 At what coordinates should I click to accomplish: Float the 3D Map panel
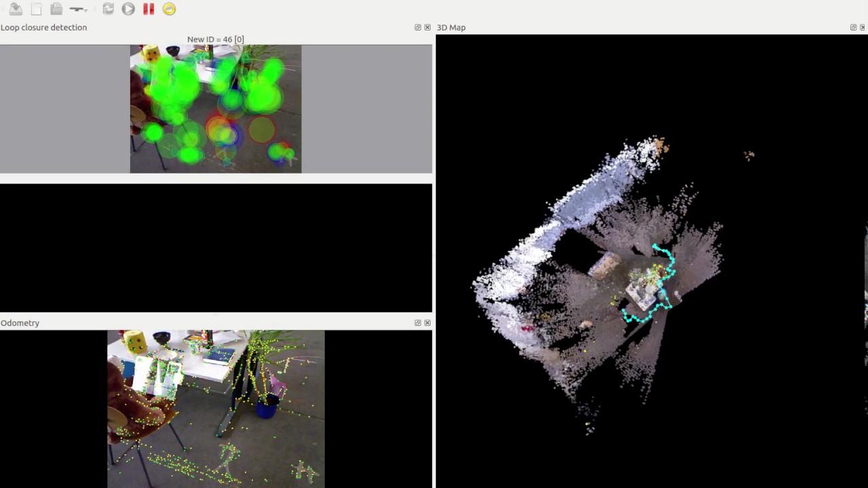pyautogui.click(x=853, y=27)
